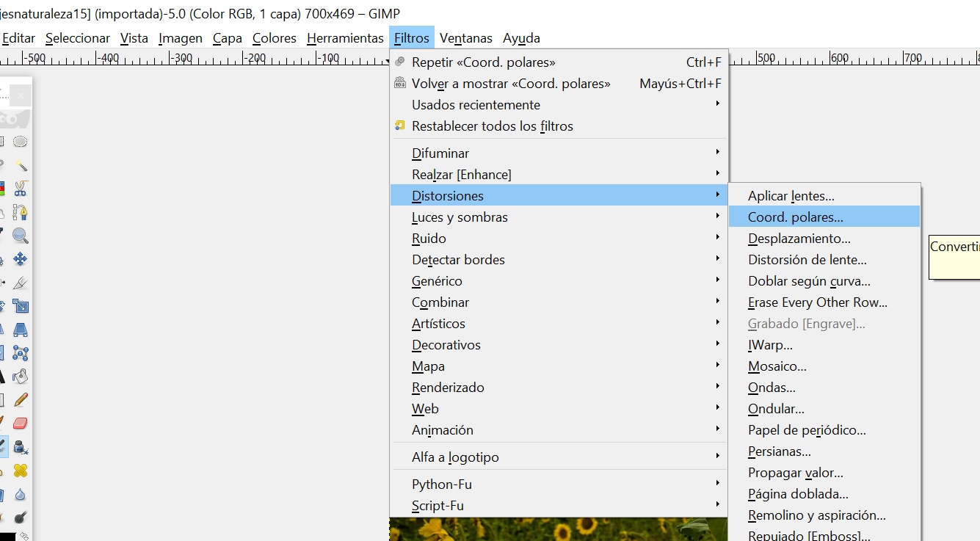Click the Repetir «Coord. polares» icon
The height and width of the screenshot is (541, 980).
(x=400, y=62)
